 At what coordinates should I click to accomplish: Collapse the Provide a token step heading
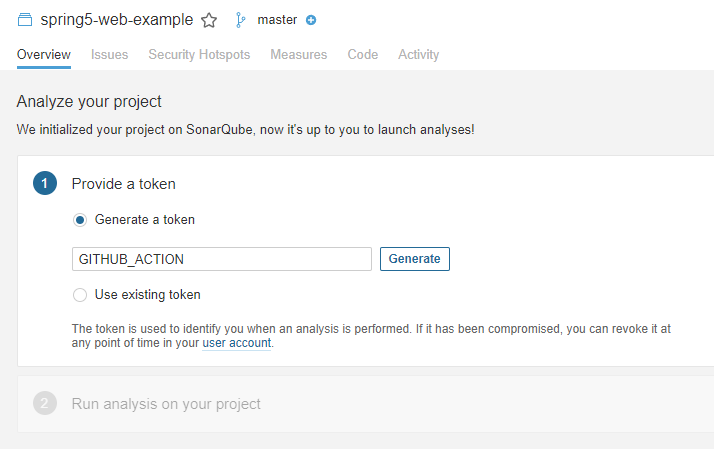click(x=123, y=184)
